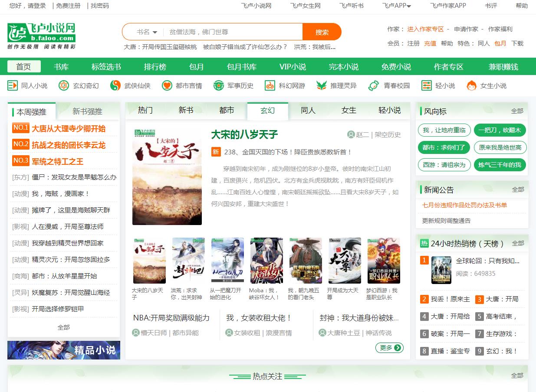
Task: Open the 充值 link
Action: pyautogui.click(x=430, y=43)
